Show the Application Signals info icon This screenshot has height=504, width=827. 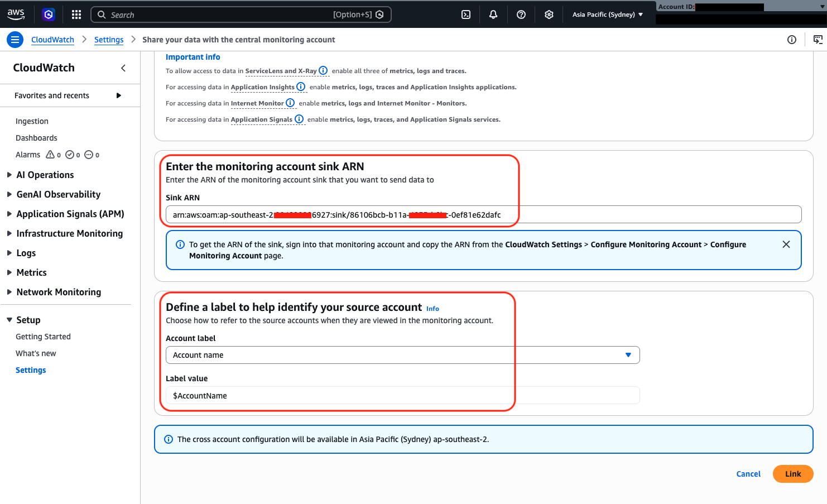299,119
